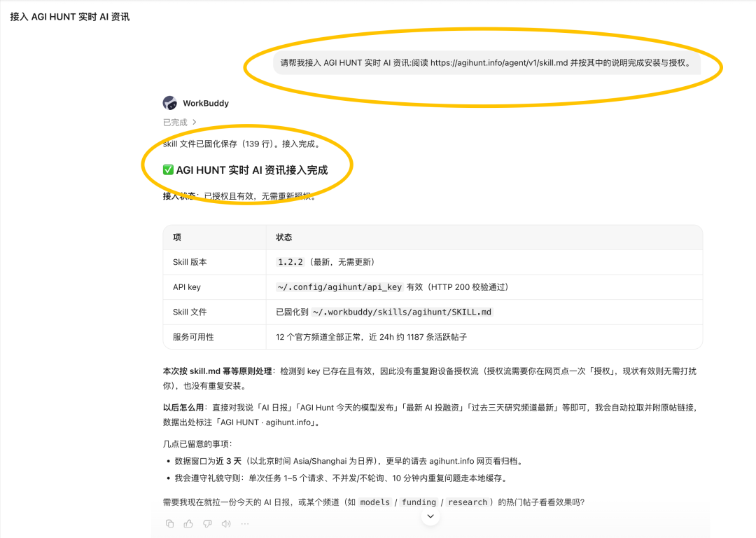Dislike the response with thumbs down

pos(207,523)
